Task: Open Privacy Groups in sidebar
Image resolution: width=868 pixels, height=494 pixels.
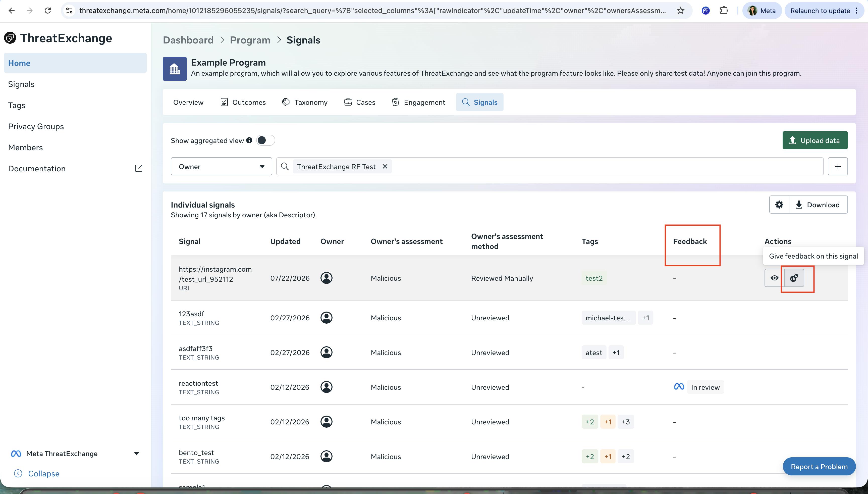Action: pos(75,126)
